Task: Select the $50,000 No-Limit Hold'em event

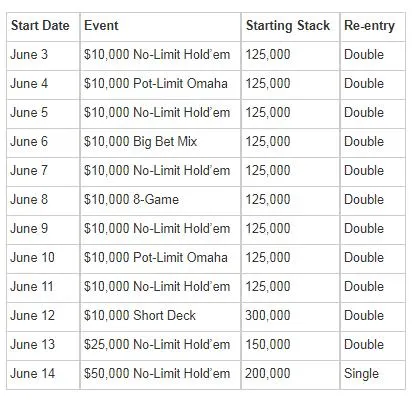Action: coord(160,375)
